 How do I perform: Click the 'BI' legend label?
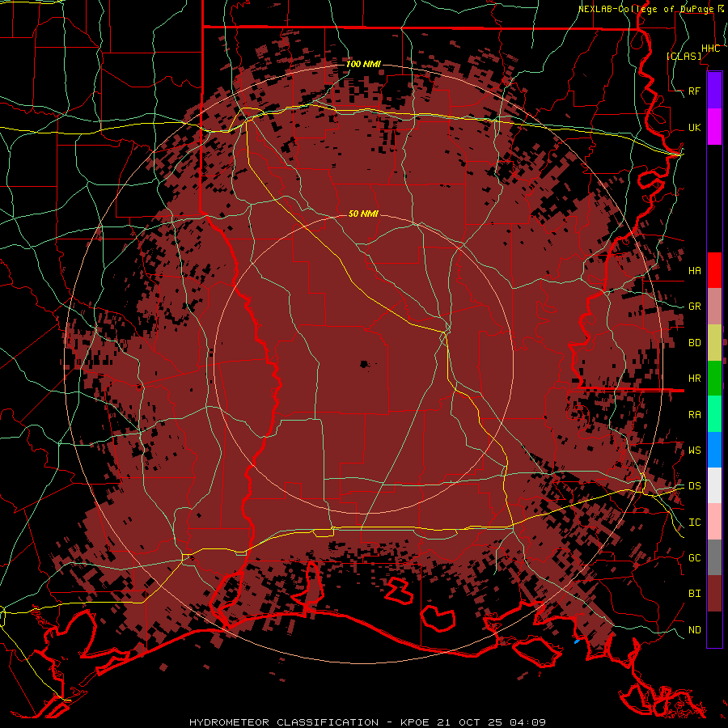coord(694,594)
